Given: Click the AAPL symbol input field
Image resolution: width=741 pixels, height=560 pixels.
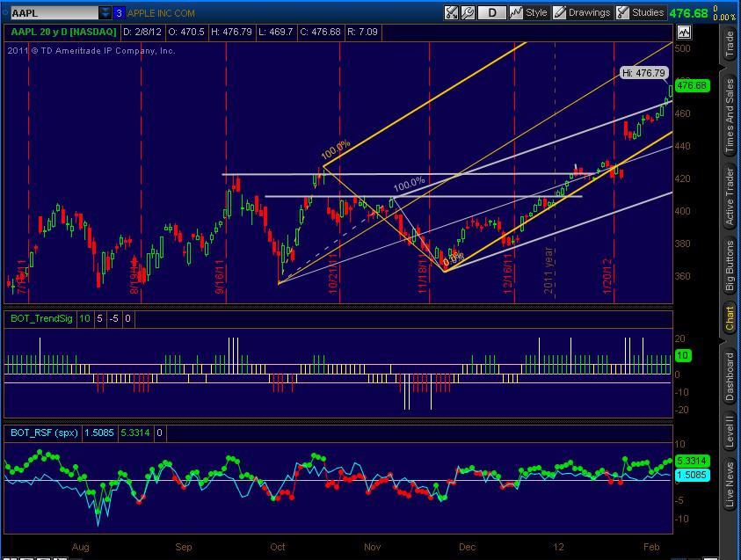Looking at the screenshot, I should [x=54, y=13].
